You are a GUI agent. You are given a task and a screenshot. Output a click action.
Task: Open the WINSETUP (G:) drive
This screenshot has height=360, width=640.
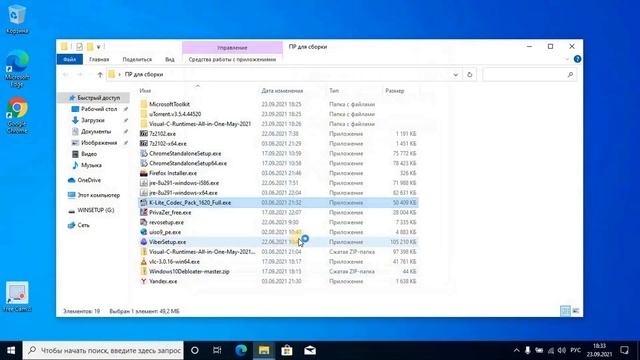click(96, 210)
